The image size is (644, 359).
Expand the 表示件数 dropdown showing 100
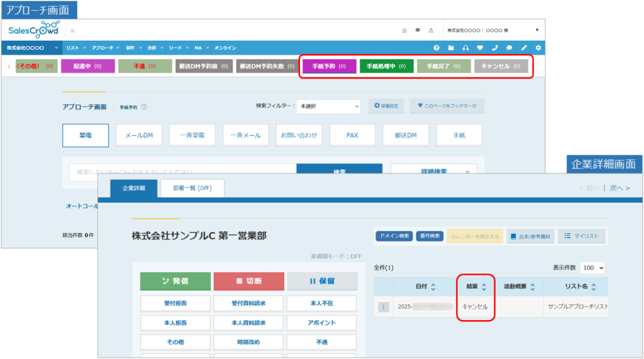pyautogui.click(x=592, y=268)
